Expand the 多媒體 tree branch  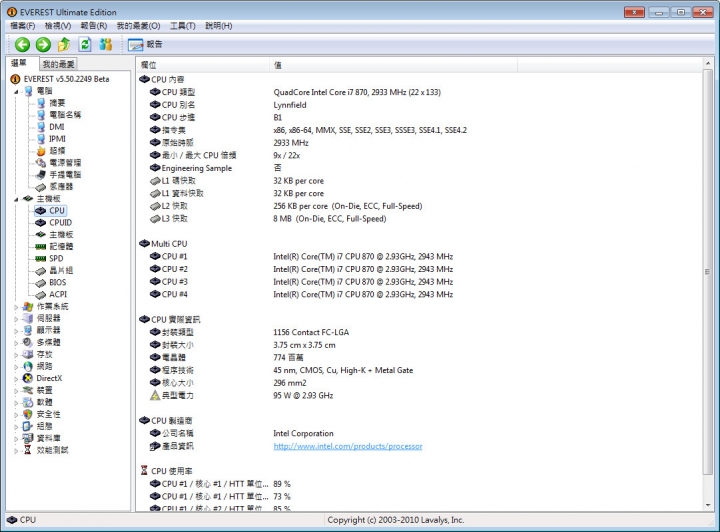pyautogui.click(x=16, y=342)
